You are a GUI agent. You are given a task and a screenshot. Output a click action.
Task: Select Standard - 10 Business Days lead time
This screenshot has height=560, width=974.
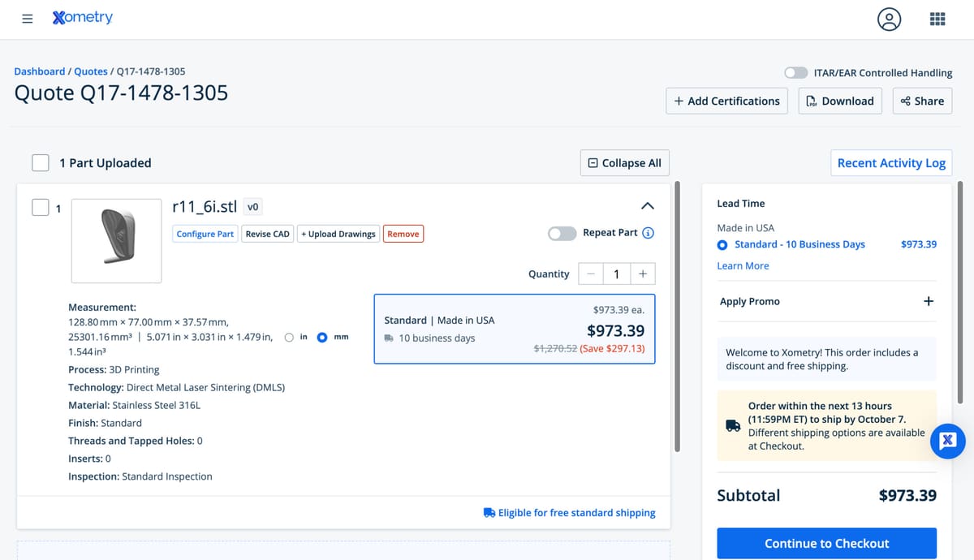pos(722,244)
